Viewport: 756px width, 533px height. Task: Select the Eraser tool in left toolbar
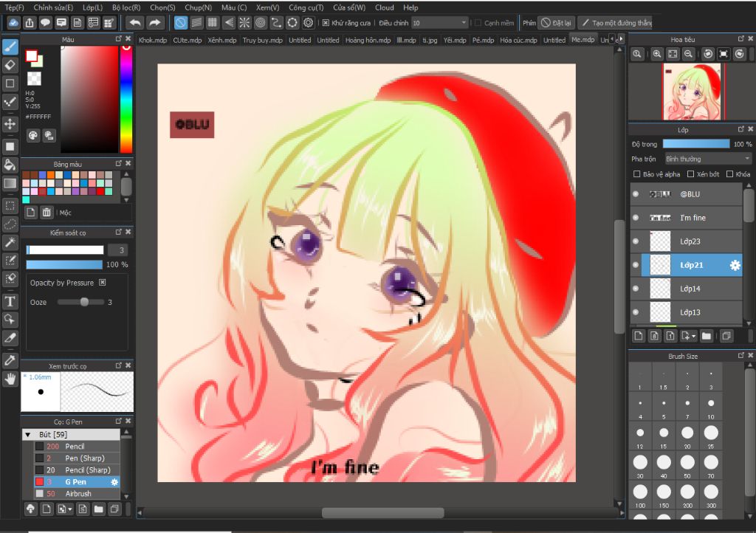click(x=10, y=65)
